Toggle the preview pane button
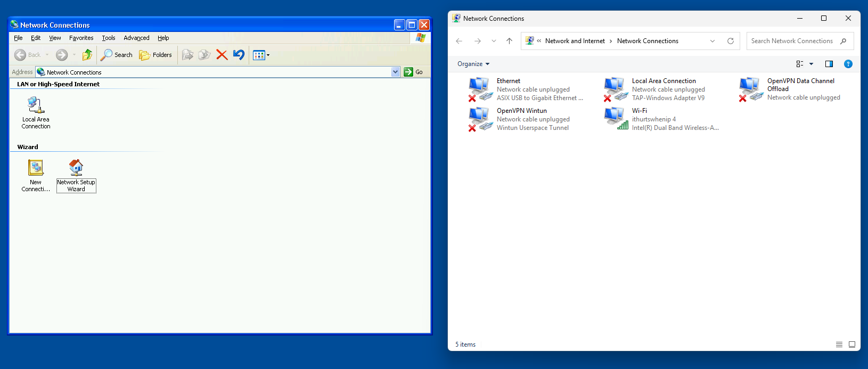This screenshot has width=868, height=369. click(829, 64)
